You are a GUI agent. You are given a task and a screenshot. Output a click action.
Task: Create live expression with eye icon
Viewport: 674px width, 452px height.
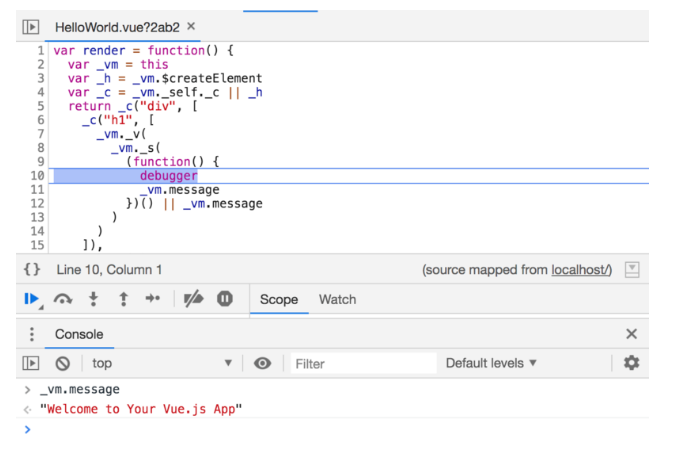pos(262,364)
